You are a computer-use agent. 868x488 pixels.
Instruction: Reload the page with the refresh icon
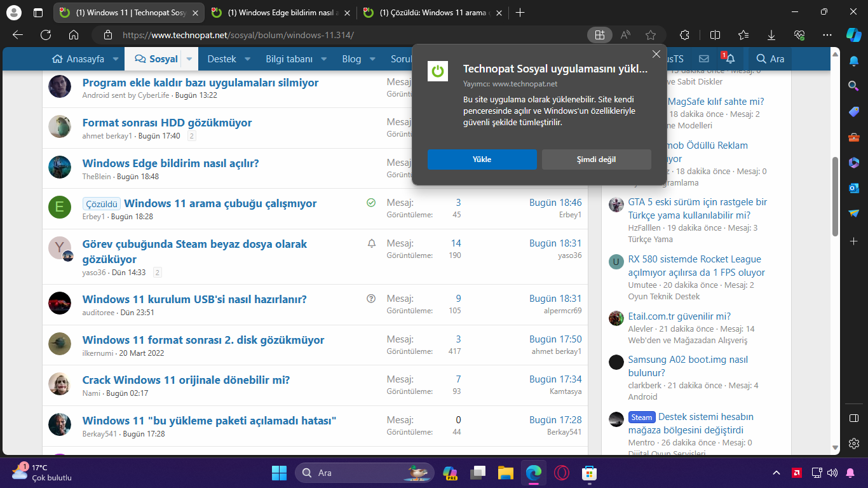click(x=46, y=35)
